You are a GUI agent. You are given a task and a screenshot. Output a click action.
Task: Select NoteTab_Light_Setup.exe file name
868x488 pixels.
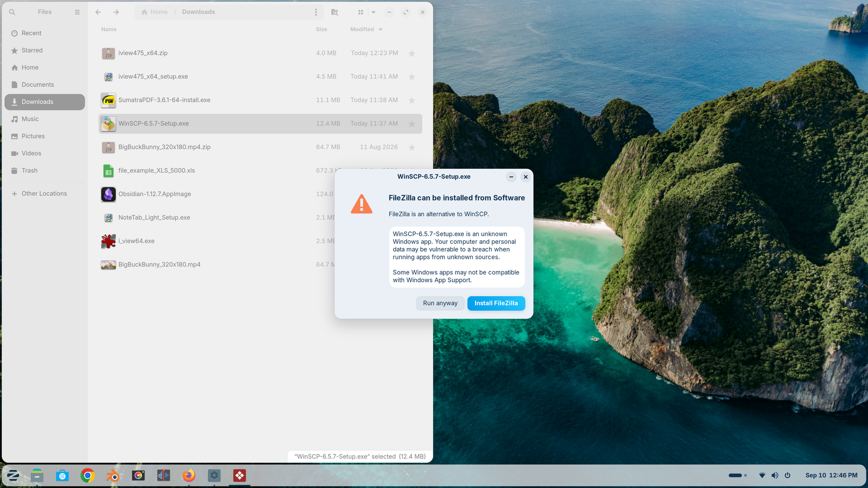154,218
